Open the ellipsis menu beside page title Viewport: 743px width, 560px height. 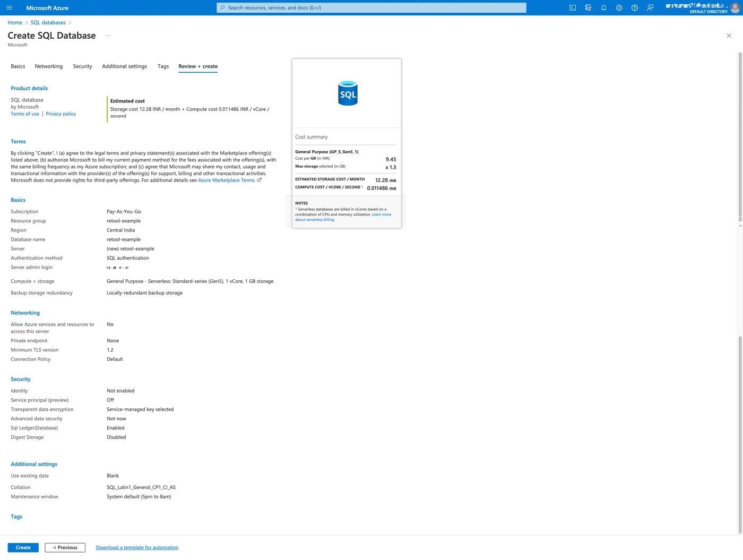[108, 36]
